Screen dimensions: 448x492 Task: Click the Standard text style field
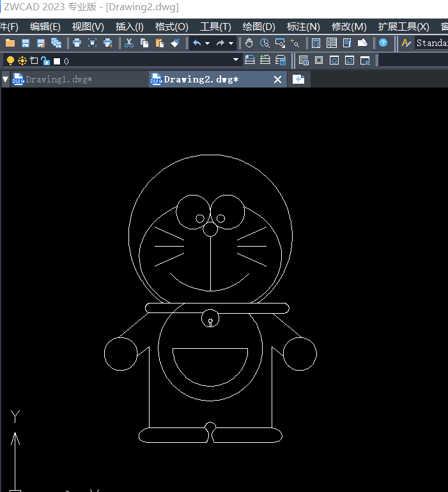tap(431, 43)
